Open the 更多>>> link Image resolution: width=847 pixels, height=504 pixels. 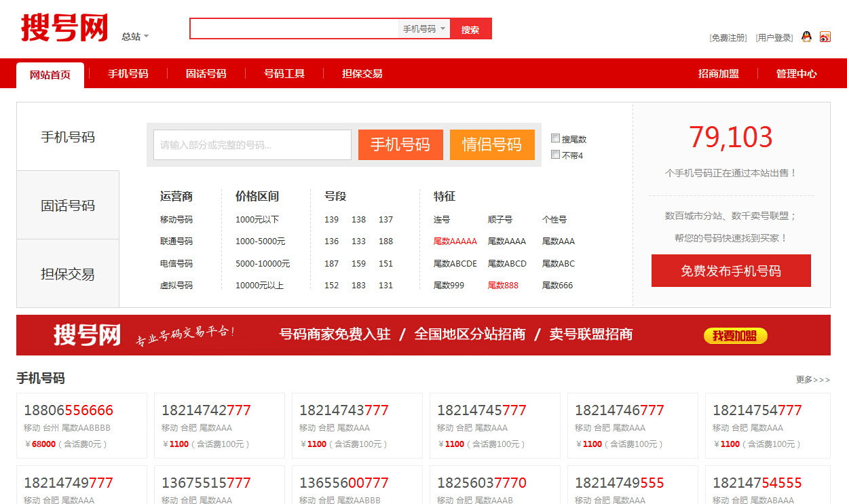tap(813, 379)
